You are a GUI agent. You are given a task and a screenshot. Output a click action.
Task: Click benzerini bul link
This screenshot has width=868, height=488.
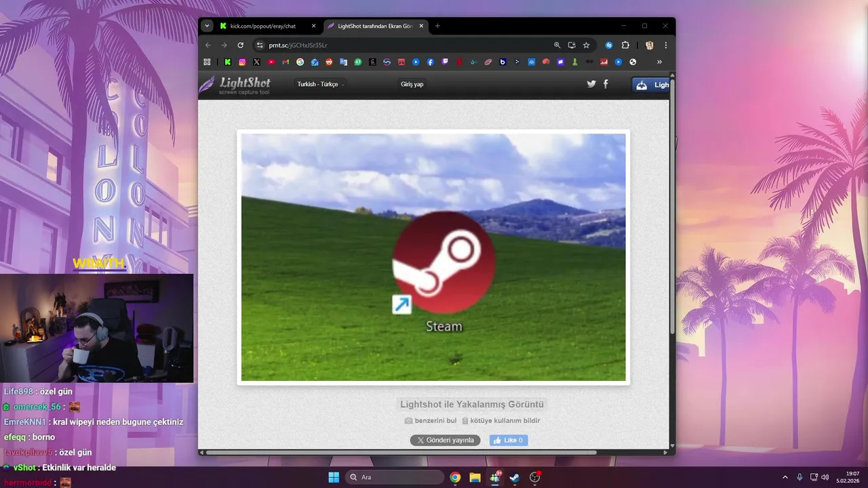click(x=431, y=420)
